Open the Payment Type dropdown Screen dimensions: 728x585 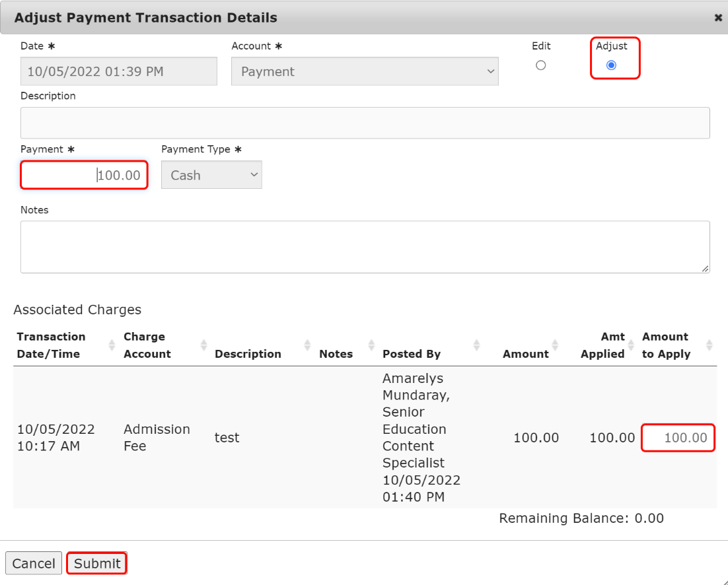[211, 175]
